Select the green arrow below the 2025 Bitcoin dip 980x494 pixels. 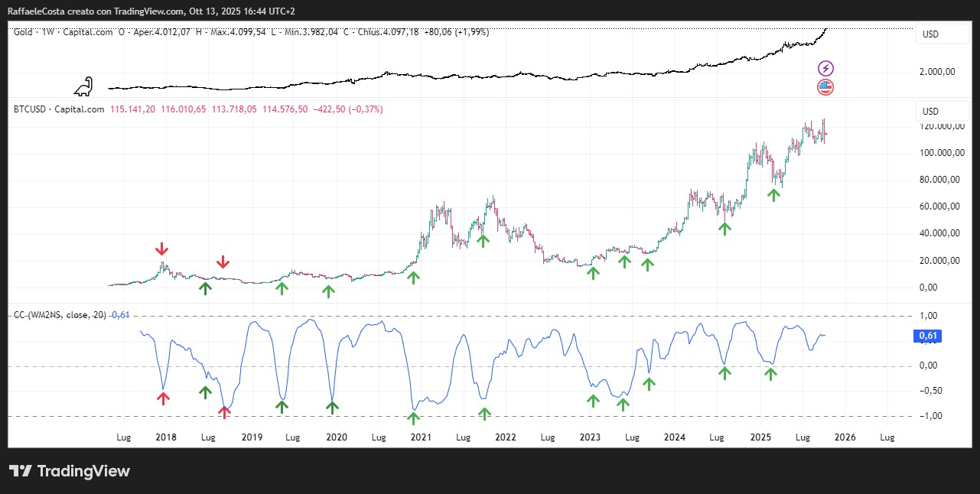pyautogui.click(x=774, y=194)
